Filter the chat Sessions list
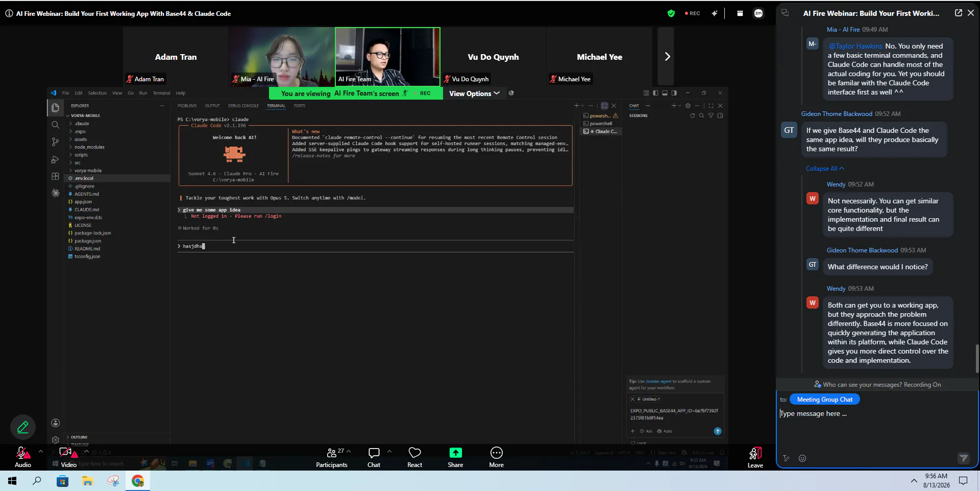This screenshot has height=491, width=980. (x=711, y=116)
